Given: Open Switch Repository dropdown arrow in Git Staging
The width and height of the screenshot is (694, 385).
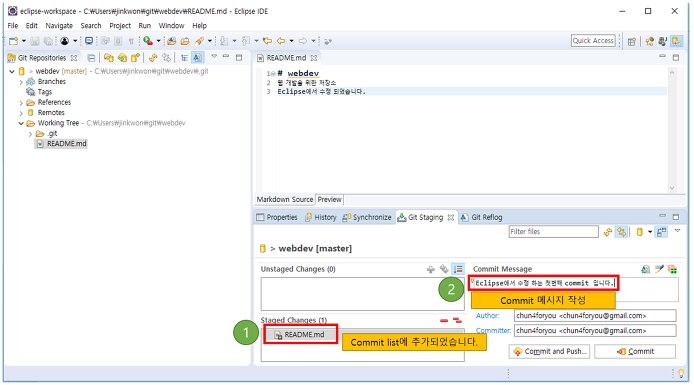Looking at the screenshot, I should tap(650, 232).
